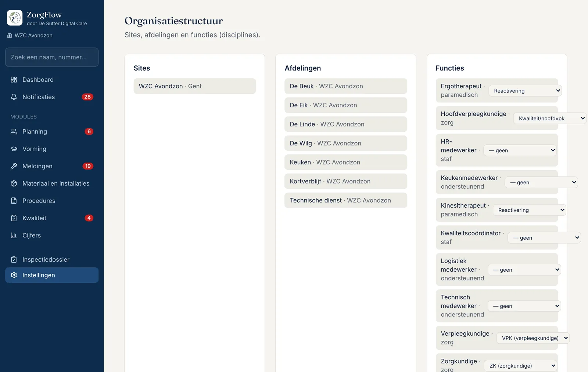This screenshot has width=588, height=372.
Task: Click the Inspectiedossier clipboard icon
Action: click(x=14, y=260)
